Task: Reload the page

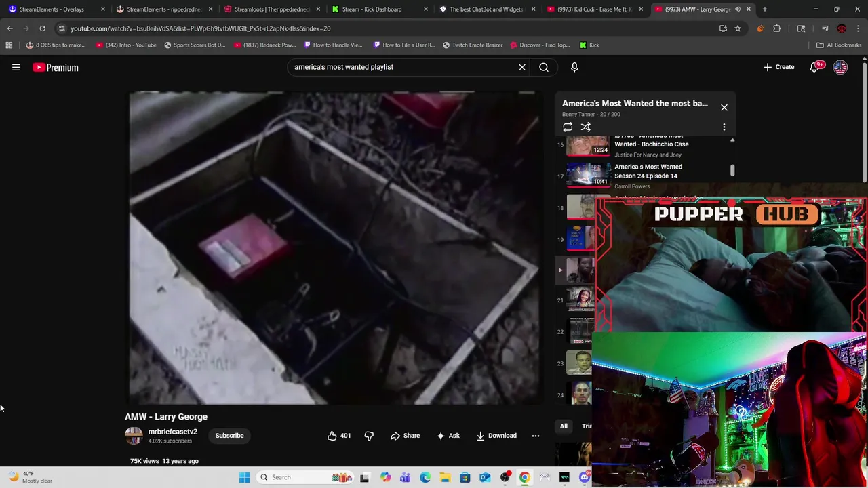Action: coord(42,28)
